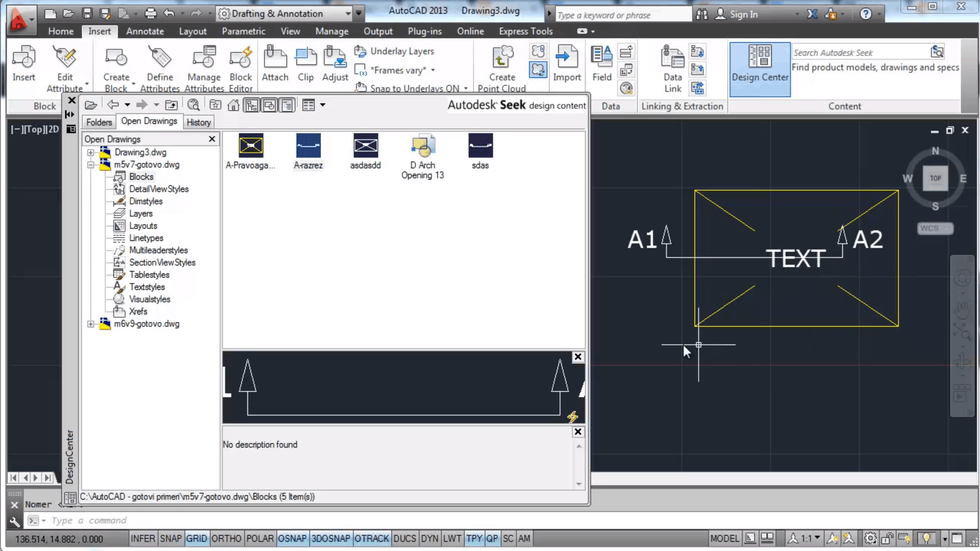Screen dimensions: 980x551
Task: Toggle OSNAP in status bar
Action: (292, 538)
